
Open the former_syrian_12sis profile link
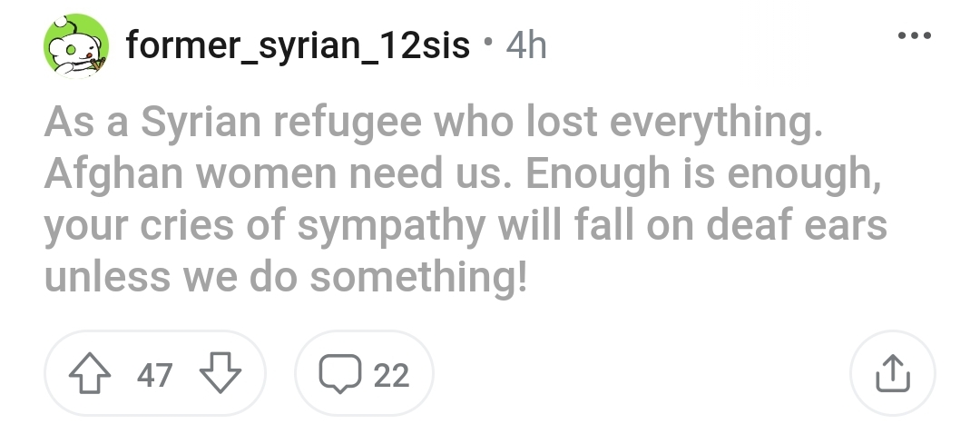[298, 45]
